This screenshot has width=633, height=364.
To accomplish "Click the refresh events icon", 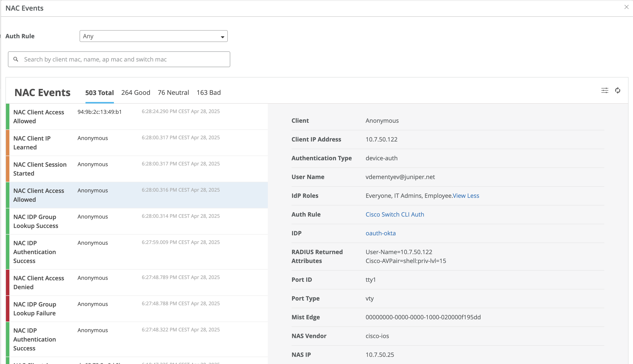I will [x=617, y=90].
